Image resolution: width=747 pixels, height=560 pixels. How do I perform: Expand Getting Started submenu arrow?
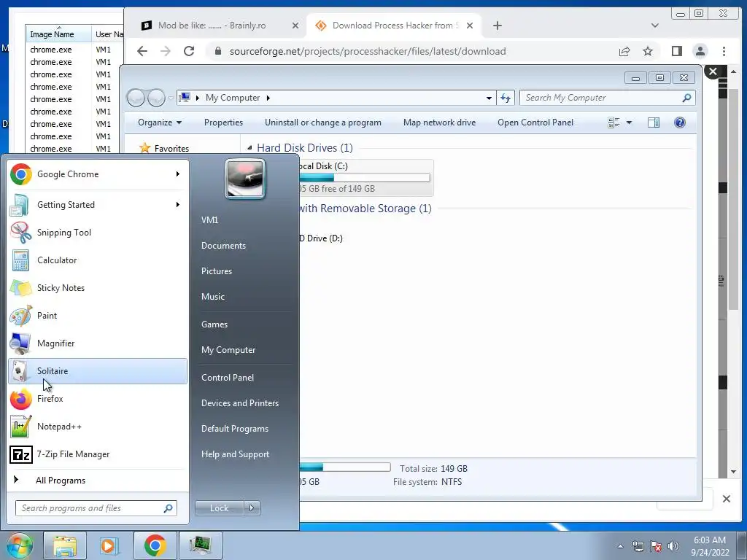tap(178, 205)
